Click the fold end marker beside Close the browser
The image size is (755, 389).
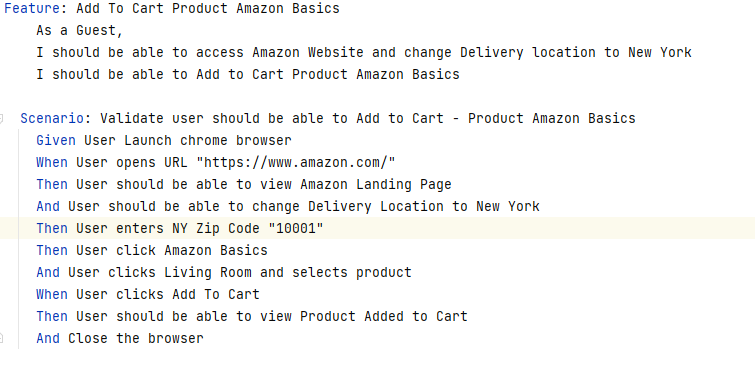(1, 338)
